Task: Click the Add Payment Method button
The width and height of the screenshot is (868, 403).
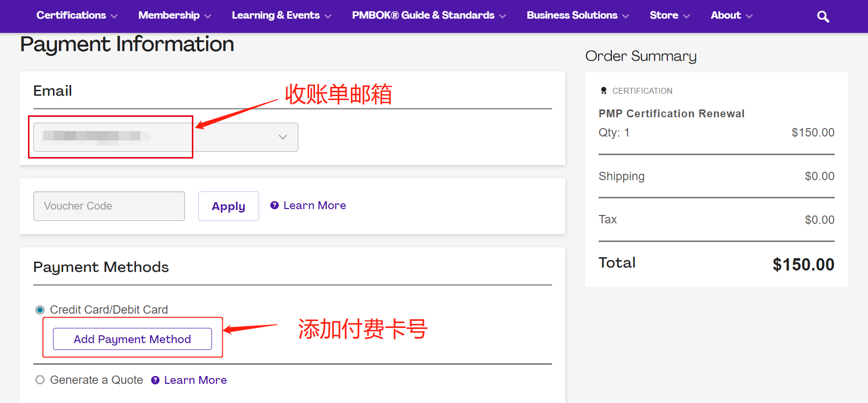Action: pos(132,339)
